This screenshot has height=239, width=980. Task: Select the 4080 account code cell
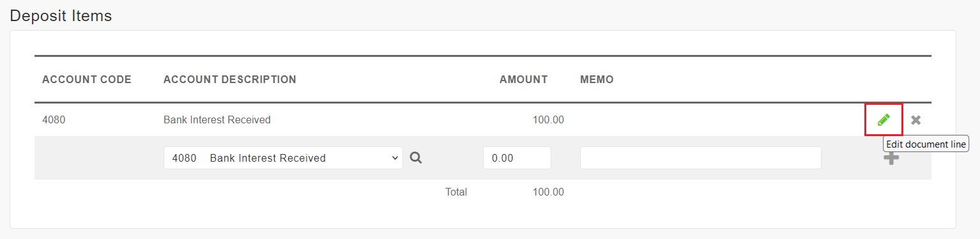(x=53, y=119)
